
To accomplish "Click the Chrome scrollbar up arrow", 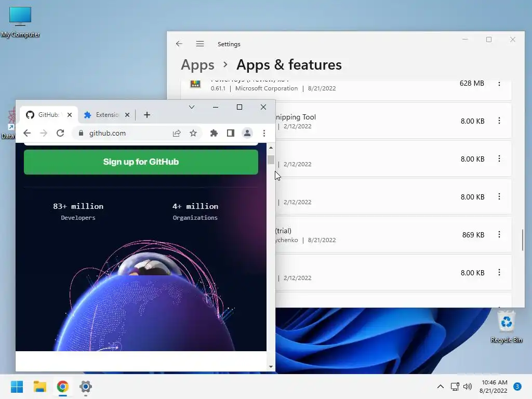I will click(271, 148).
